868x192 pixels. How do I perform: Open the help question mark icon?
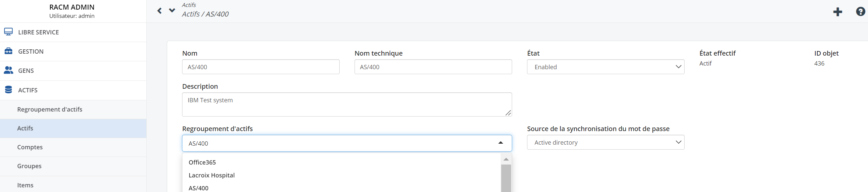(x=860, y=12)
